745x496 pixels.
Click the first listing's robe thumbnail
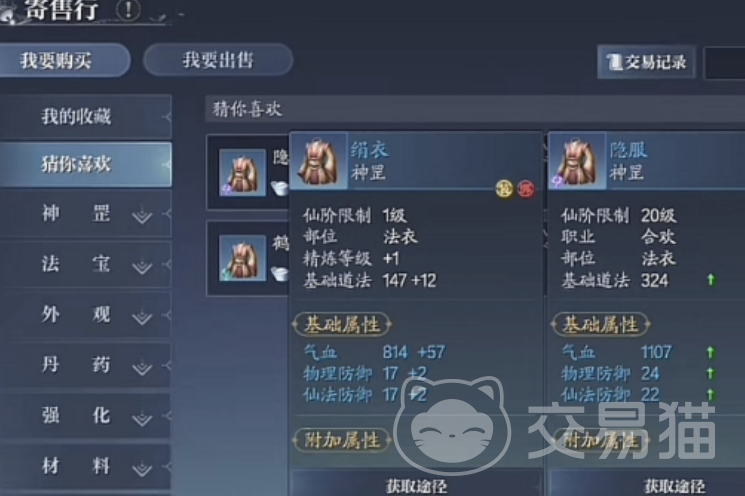tap(242, 172)
